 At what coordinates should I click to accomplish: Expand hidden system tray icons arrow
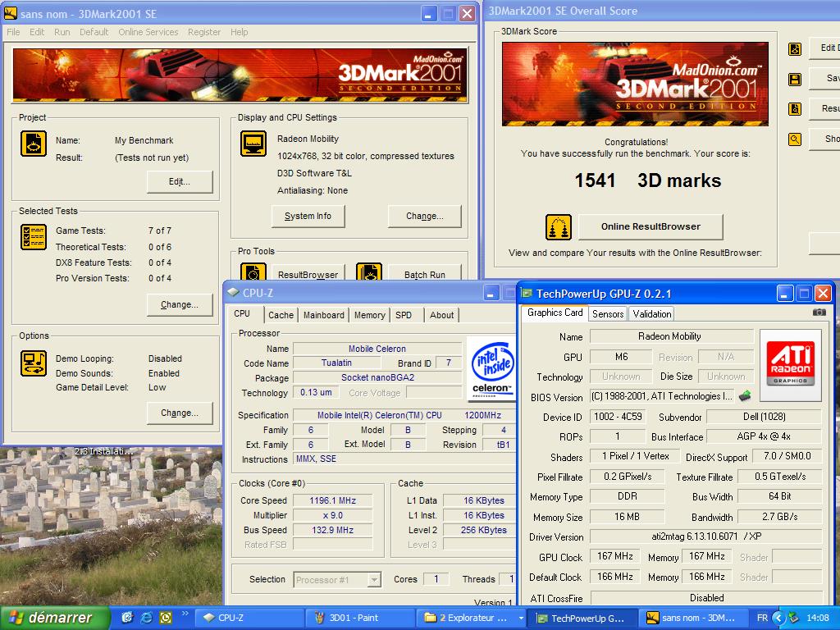coord(778,618)
